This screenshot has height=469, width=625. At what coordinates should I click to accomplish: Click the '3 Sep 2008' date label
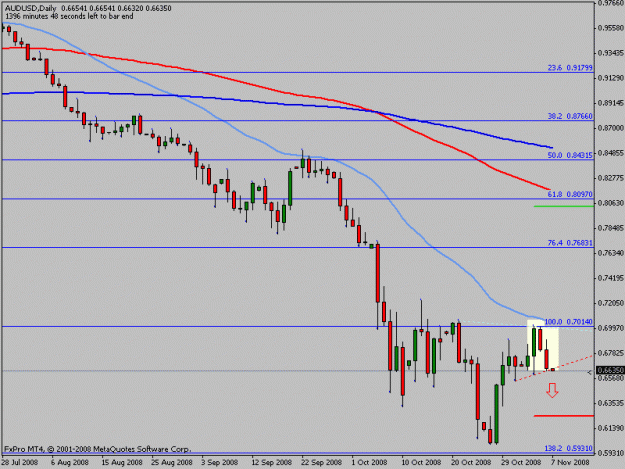220,462
